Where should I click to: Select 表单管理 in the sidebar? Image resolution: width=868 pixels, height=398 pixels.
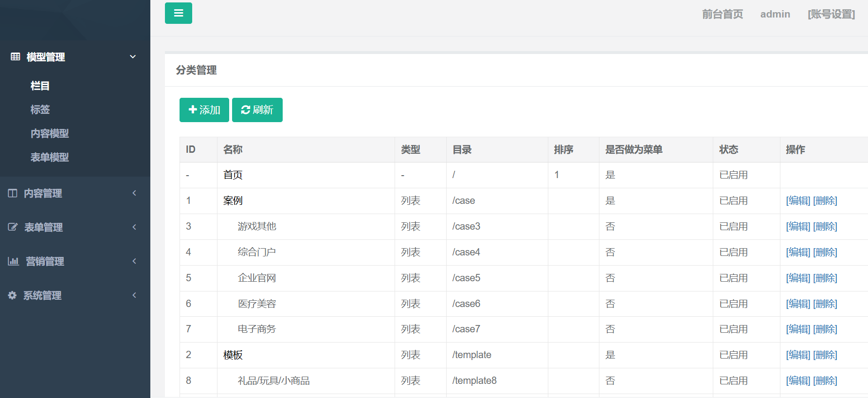click(43, 227)
